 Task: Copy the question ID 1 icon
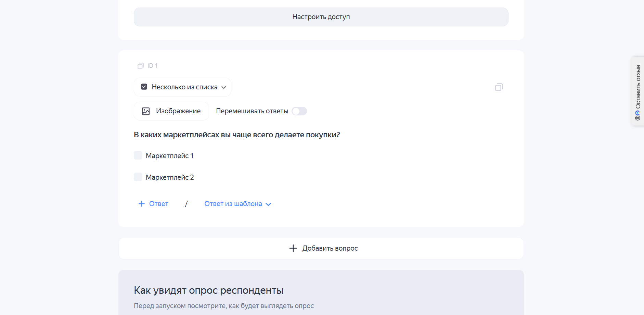pos(141,66)
